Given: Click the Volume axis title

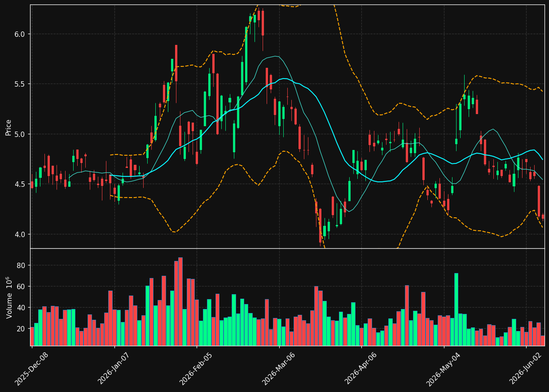Looking at the screenshot, I should [9, 298].
